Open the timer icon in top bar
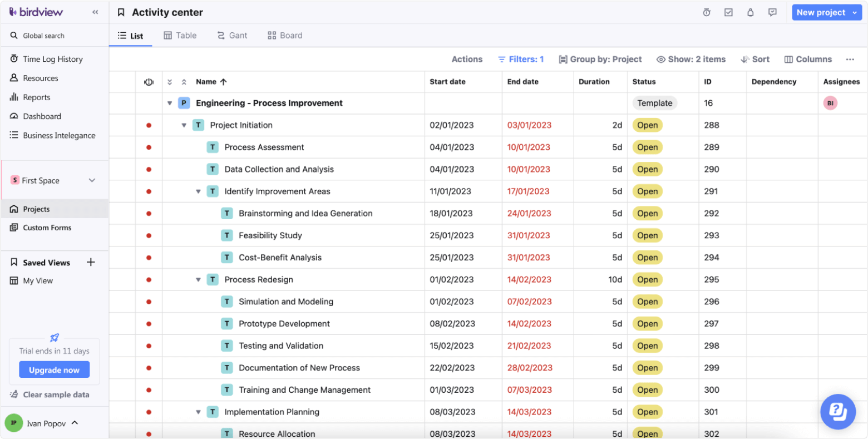 (707, 12)
